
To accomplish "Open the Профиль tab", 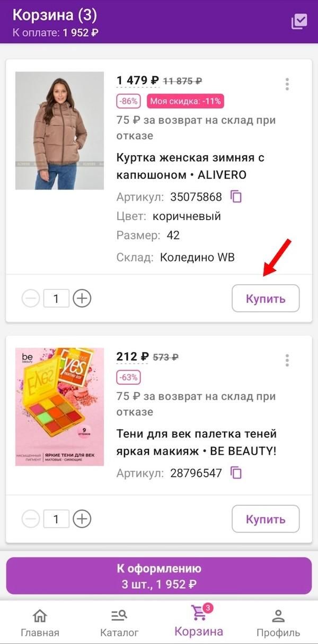I will [x=278, y=622].
